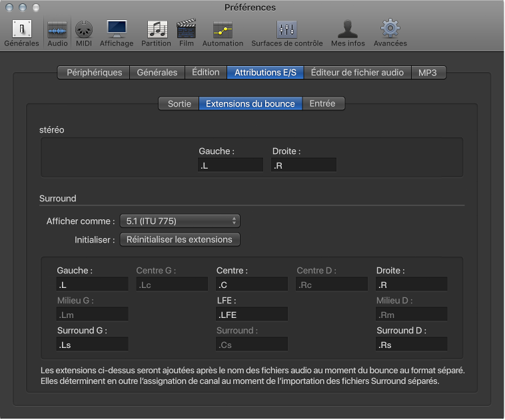Switch to the Périphériques tab

pos(94,73)
